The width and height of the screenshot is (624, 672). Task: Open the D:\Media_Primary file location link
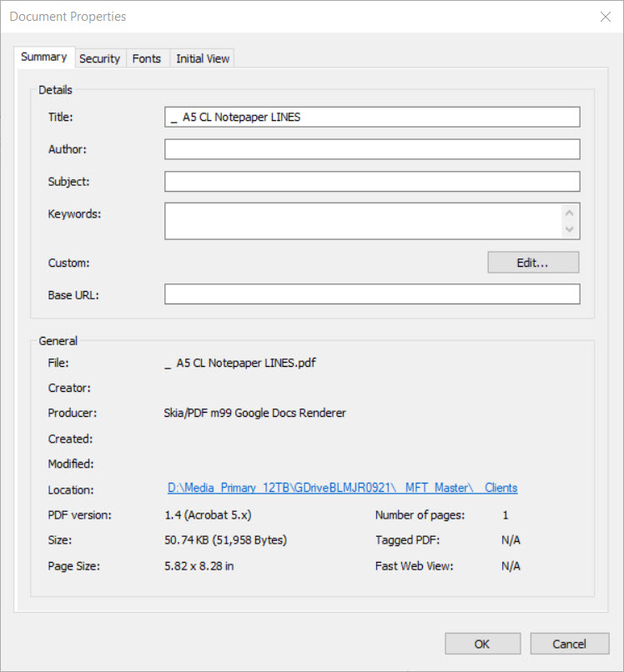(342, 488)
